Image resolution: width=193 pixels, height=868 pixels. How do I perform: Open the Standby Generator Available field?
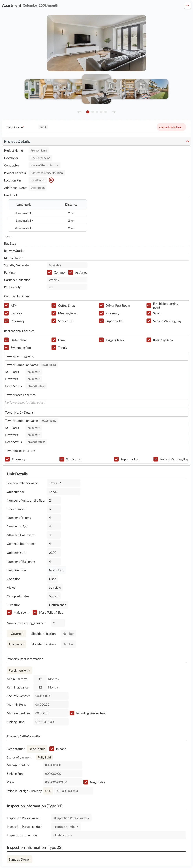(67, 265)
